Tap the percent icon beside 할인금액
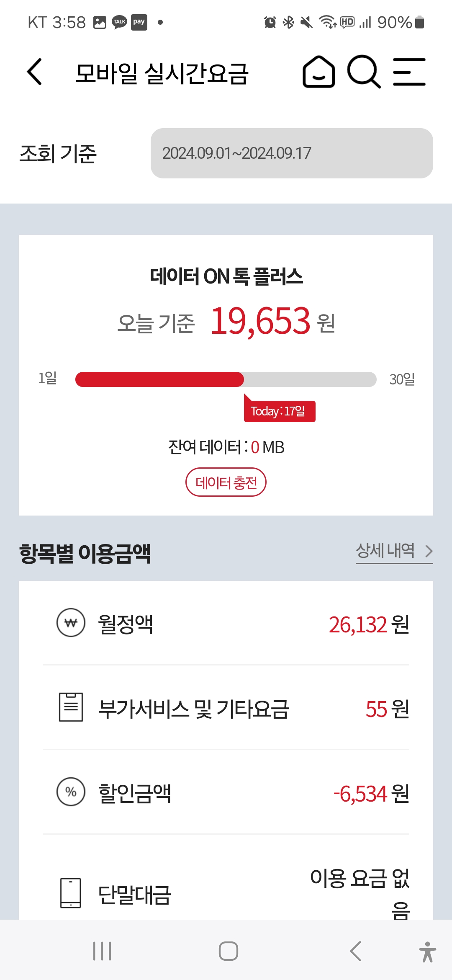The height and width of the screenshot is (980, 452). pyautogui.click(x=71, y=792)
